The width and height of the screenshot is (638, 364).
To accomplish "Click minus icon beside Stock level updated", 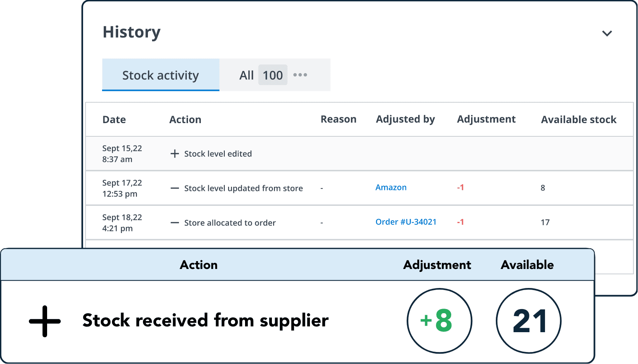I will tap(175, 188).
